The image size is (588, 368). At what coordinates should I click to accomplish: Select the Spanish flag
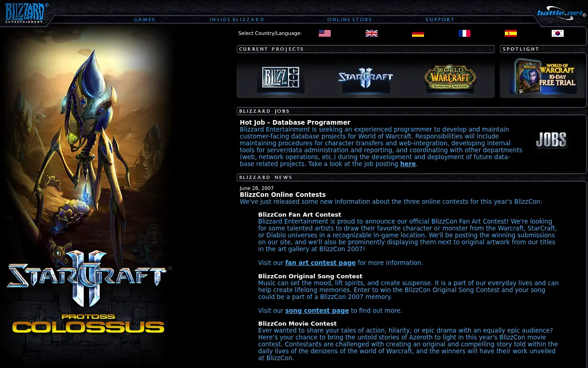tap(511, 33)
